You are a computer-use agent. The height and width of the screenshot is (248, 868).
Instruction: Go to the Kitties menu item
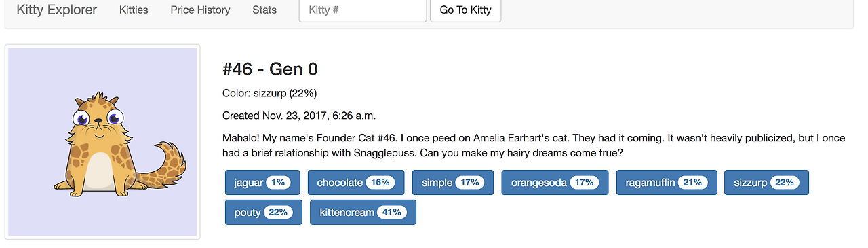click(134, 10)
